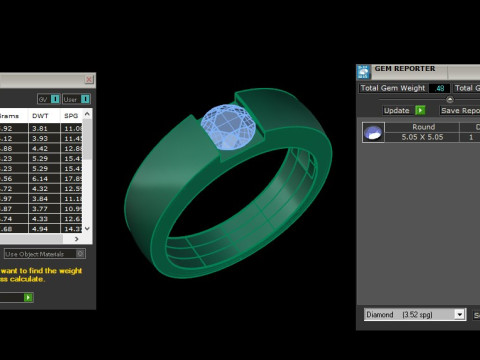
Task: Select the DWT cell 3.81
Action: [44, 128]
